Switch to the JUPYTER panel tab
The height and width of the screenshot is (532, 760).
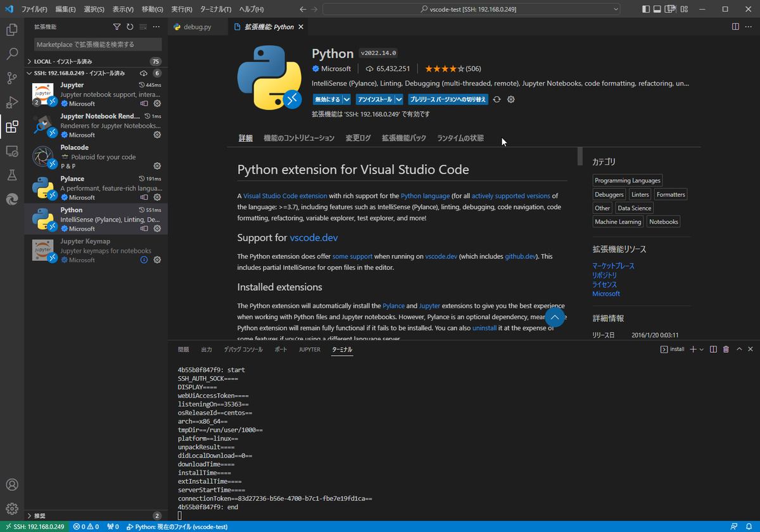pos(310,349)
